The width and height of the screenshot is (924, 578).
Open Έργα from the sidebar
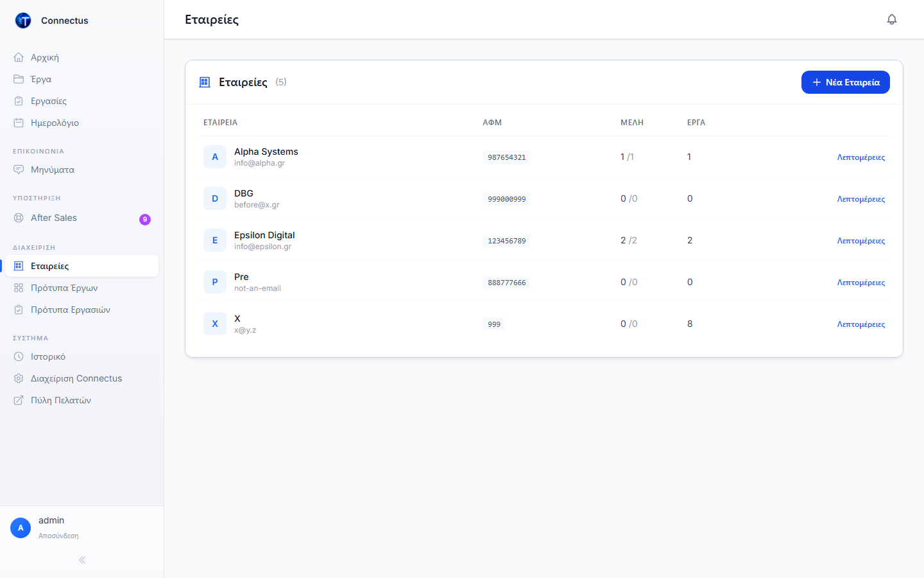tap(82, 79)
